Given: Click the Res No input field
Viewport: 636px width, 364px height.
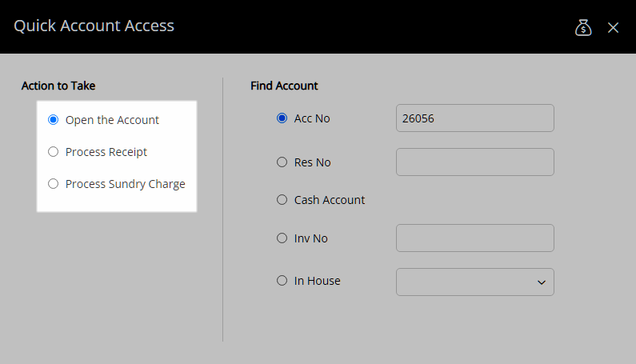Looking at the screenshot, I should coord(475,162).
